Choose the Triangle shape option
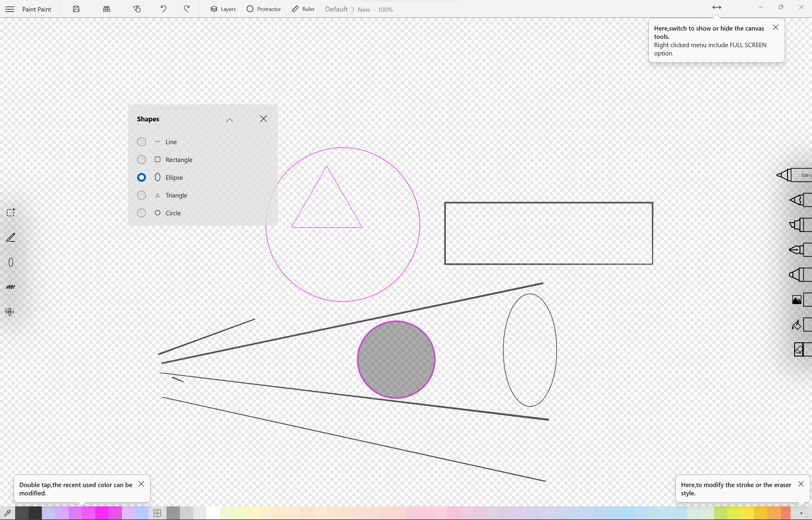Viewport: 812px width, 520px height. point(141,195)
